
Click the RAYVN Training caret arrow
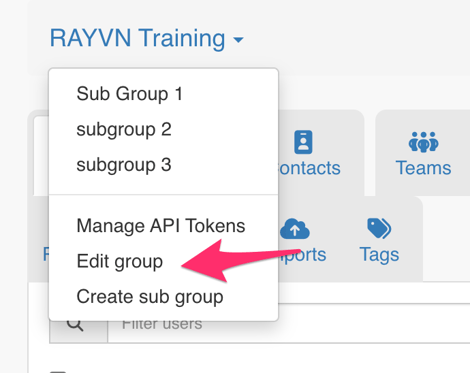(x=238, y=40)
